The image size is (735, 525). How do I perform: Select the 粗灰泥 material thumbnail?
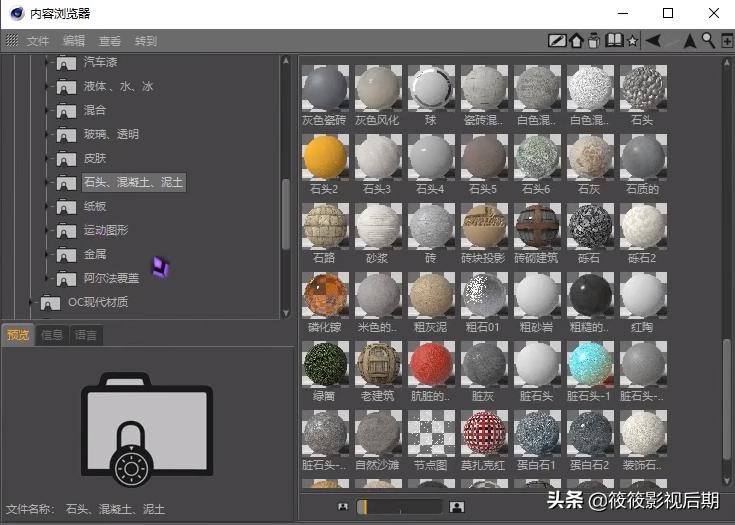coord(431,295)
